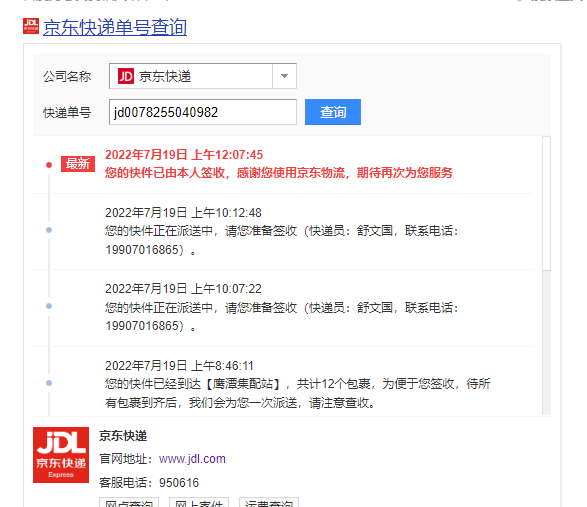This screenshot has height=507, width=587.
Task: Click the 网上寄件 button
Action: pyautogui.click(x=199, y=502)
